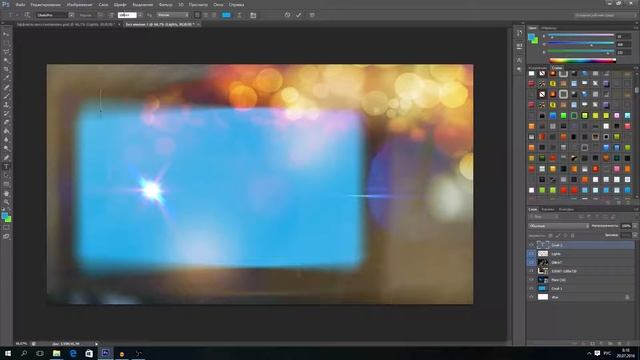This screenshot has height=360, width=640.
Task: Select the Rectangular Marquee tool
Action: tap(6, 43)
